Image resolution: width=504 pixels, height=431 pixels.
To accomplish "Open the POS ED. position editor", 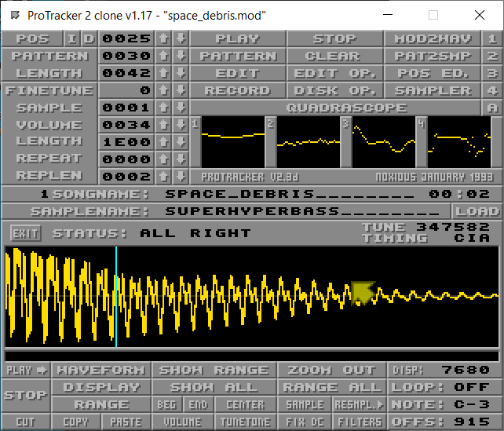I will pyautogui.click(x=433, y=73).
